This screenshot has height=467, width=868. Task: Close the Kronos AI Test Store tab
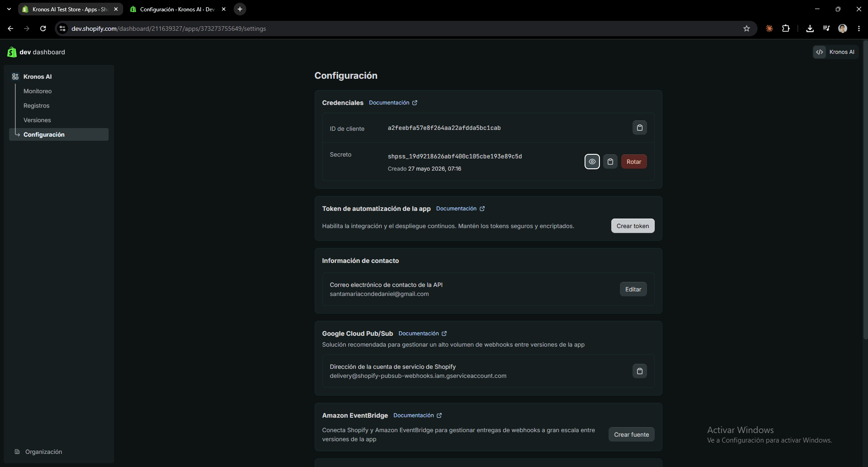point(116,9)
